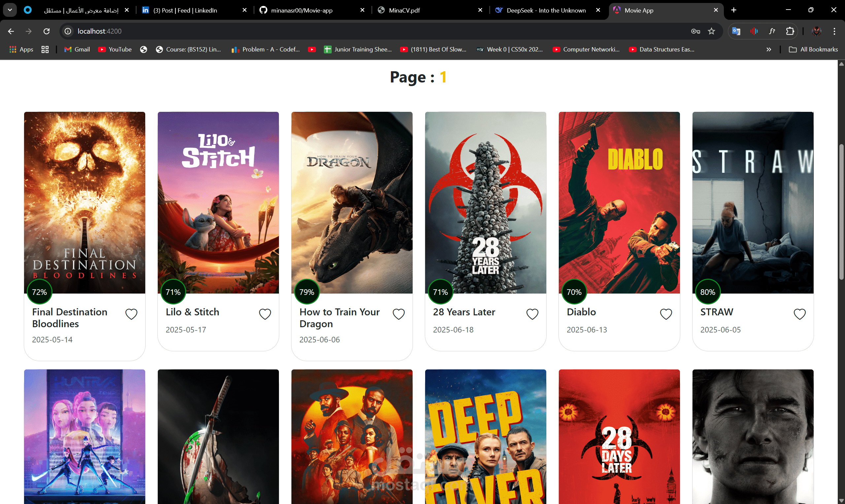Open Week 0 CS50x bookmark
The width and height of the screenshot is (845, 504).
pos(510,49)
